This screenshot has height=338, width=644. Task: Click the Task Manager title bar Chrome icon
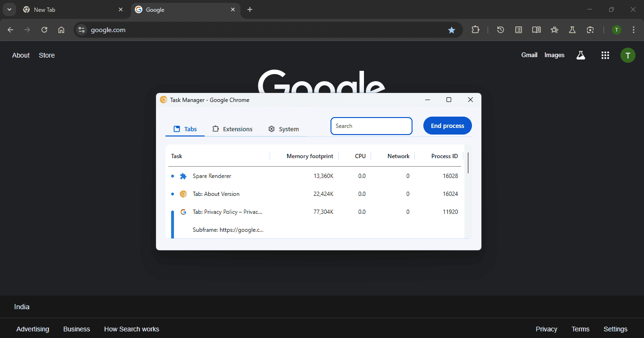tap(164, 100)
